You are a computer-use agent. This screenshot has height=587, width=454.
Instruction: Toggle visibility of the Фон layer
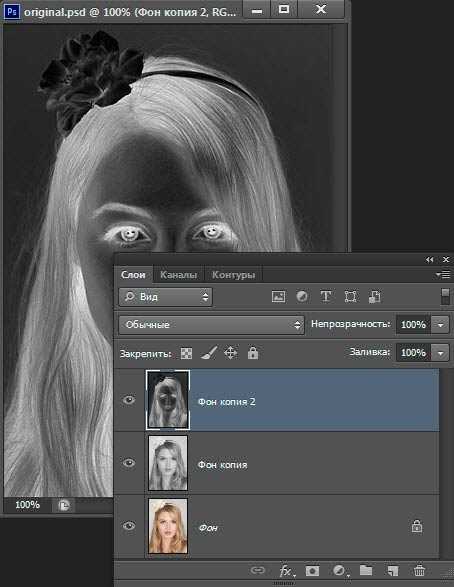(x=129, y=526)
